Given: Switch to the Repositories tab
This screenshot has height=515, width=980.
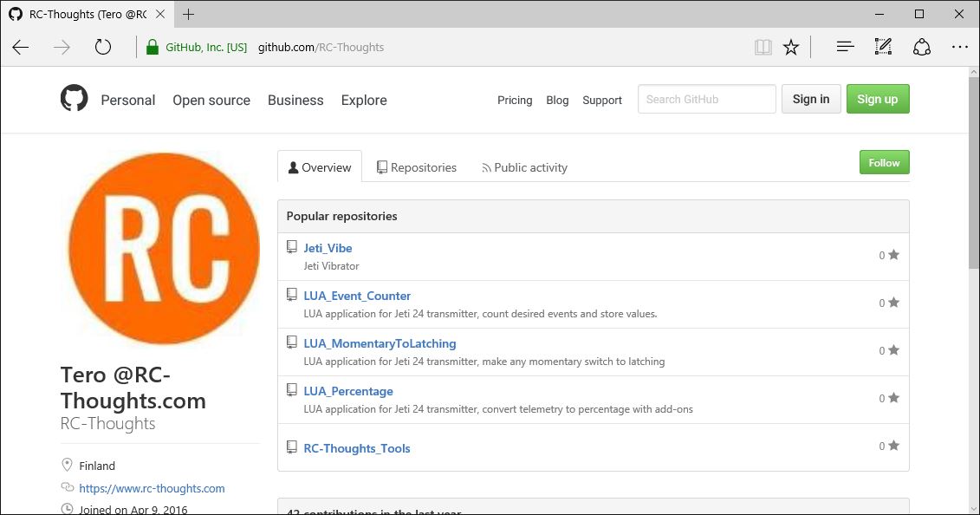Looking at the screenshot, I should point(416,167).
